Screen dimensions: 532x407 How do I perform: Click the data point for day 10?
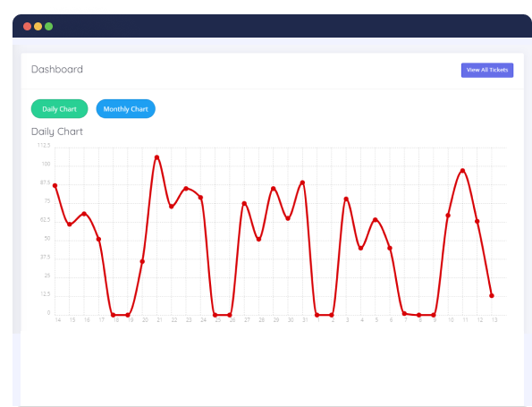(448, 216)
